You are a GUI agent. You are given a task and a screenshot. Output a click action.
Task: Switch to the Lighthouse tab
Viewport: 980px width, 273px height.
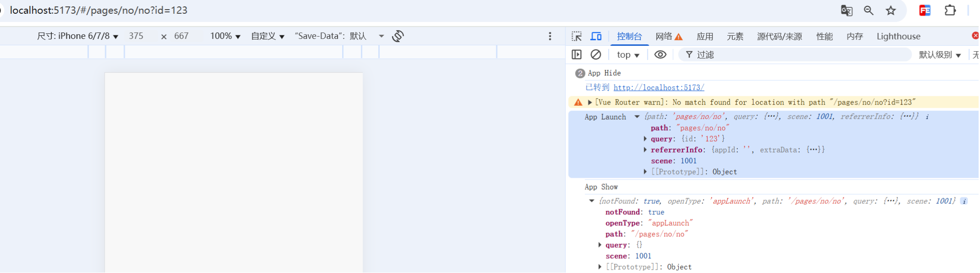[898, 36]
